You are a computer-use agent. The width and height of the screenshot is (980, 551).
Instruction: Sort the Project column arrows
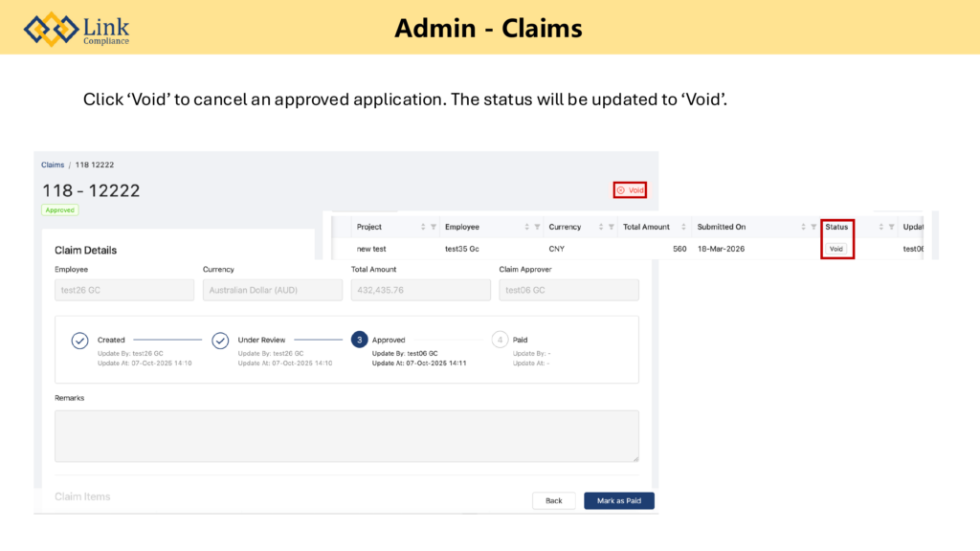[422, 227]
